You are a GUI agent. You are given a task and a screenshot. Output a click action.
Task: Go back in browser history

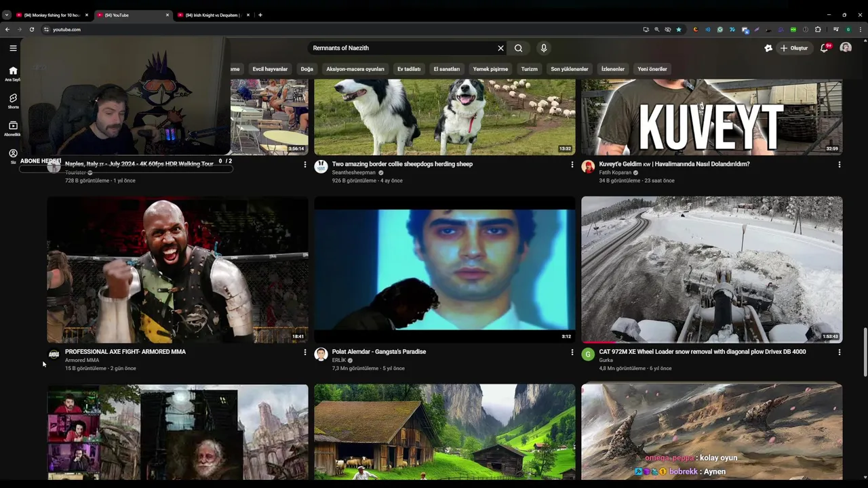[7, 30]
